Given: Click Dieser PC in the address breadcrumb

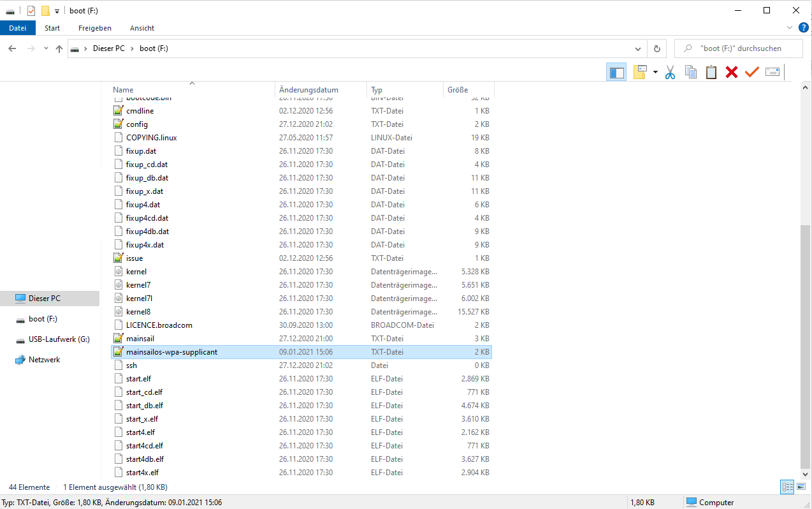Looking at the screenshot, I should coord(108,48).
